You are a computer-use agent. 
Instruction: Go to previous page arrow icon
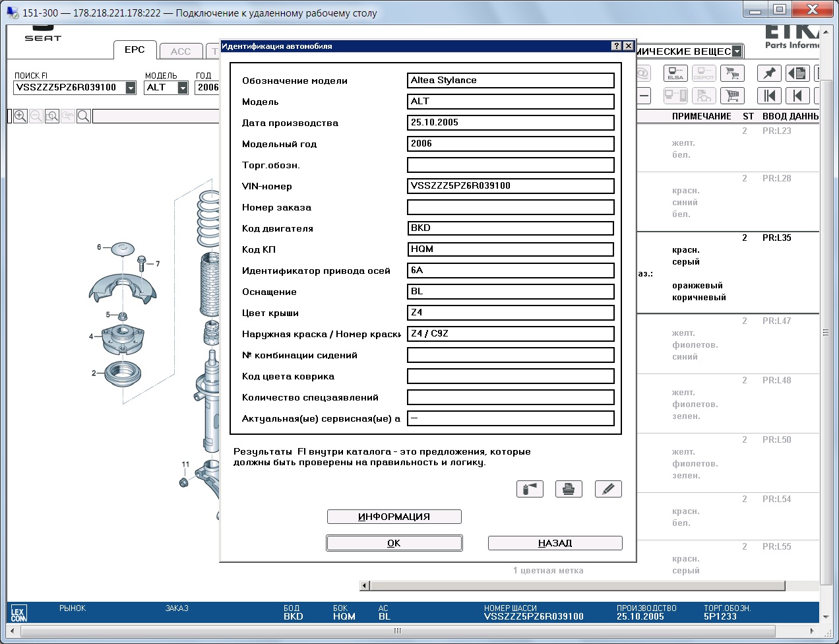(x=797, y=96)
